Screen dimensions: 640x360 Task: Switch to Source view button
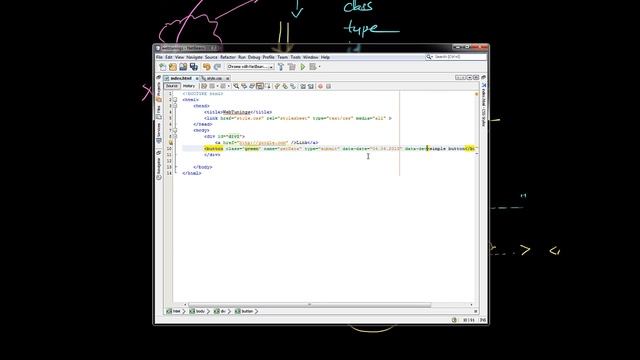(x=172, y=86)
